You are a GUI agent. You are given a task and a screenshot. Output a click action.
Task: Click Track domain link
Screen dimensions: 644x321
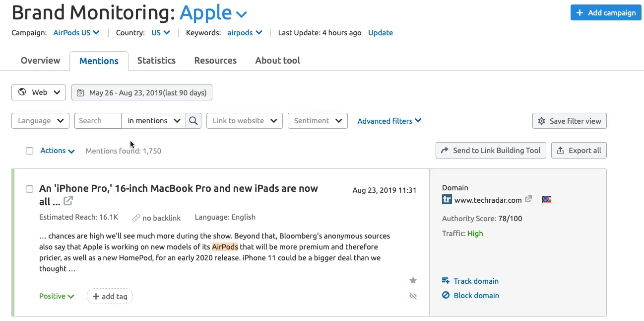[470, 281]
